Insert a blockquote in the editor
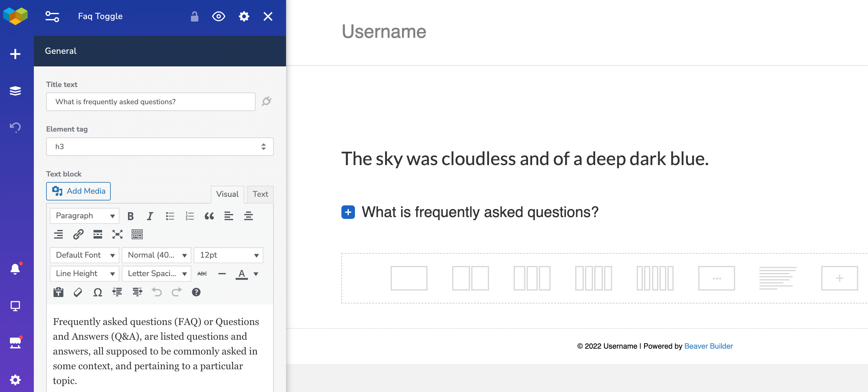 pos(209,216)
